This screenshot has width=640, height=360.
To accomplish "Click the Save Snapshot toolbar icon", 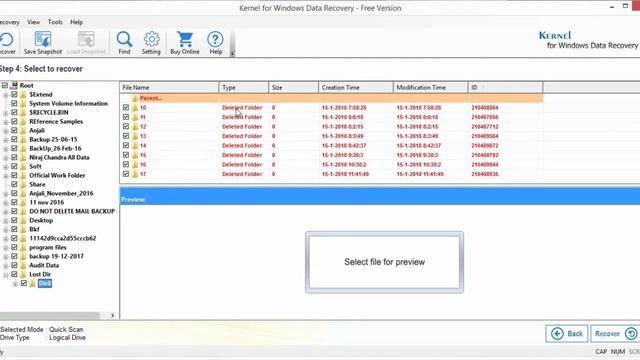I will 43,40.
